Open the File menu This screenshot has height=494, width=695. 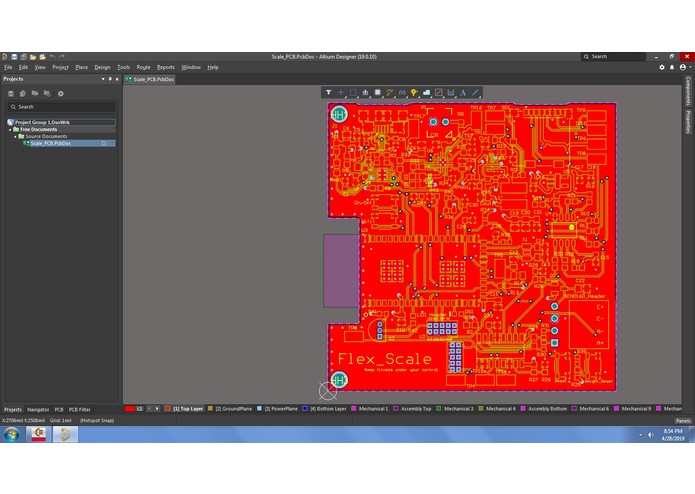[8, 67]
